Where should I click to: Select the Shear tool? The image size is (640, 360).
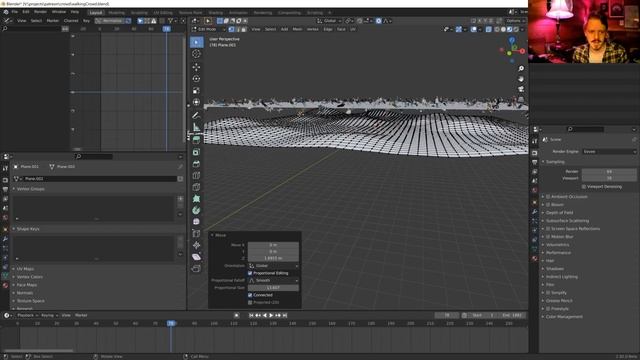[x=196, y=257]
